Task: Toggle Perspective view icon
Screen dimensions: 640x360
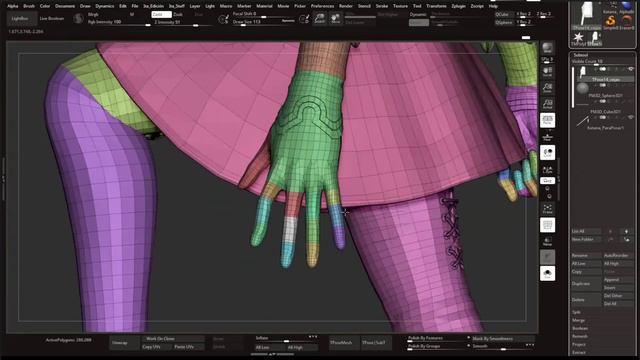Action: tap(547, 120)
